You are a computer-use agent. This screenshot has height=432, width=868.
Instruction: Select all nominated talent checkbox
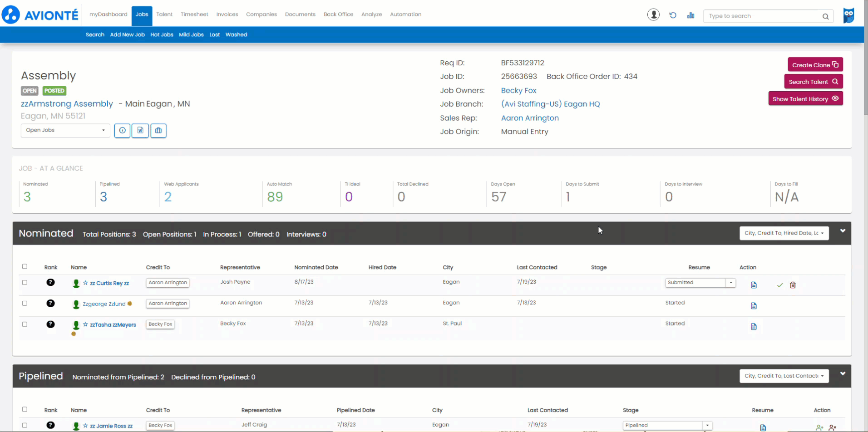coord(25,266)
